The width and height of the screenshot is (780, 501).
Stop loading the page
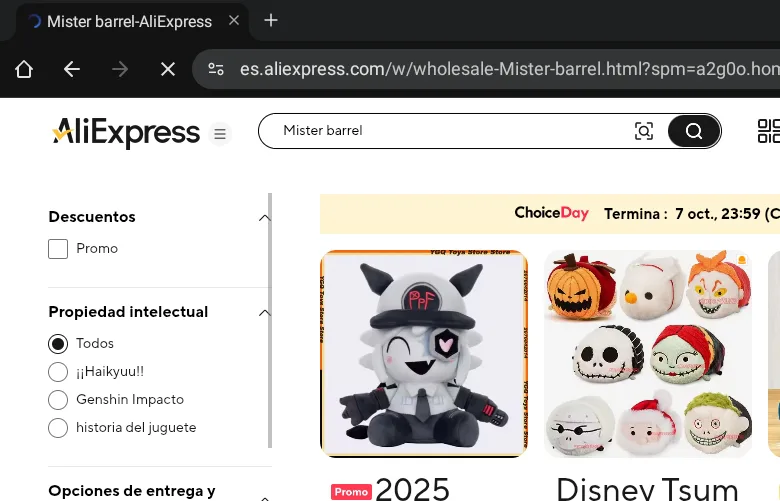pyautogui.click(x=168, y=69)
